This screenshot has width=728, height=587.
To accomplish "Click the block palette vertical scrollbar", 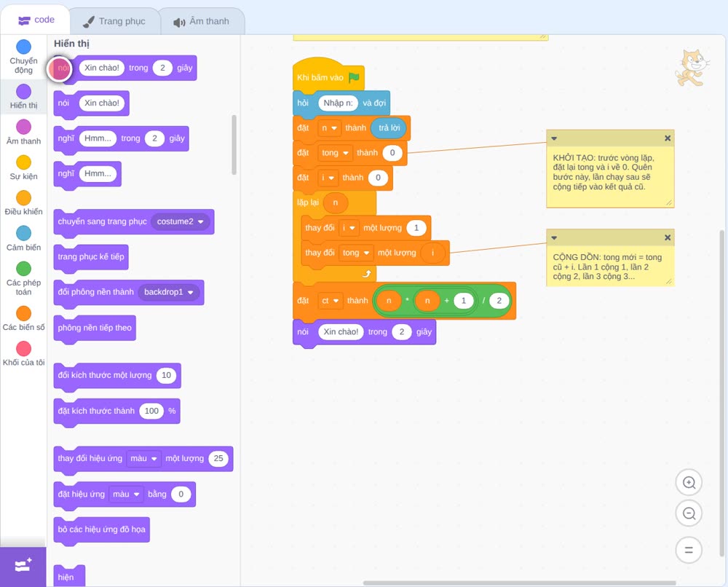I will click(234, 145).
